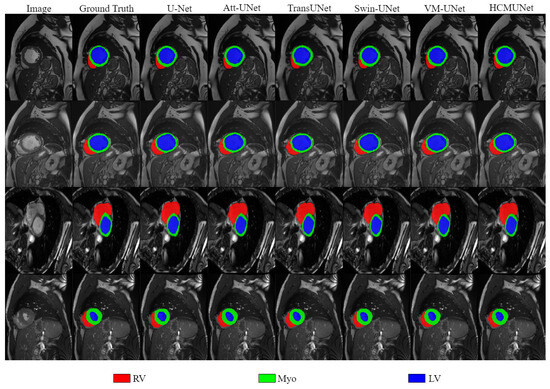Select the first-row VM-UNet segmentation

click(x=445, y=58)
